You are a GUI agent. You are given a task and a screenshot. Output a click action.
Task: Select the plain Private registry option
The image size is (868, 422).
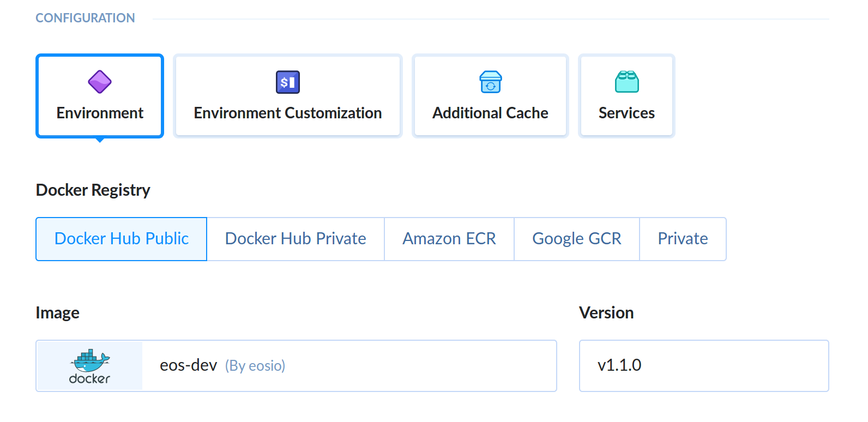coord(683,239)
